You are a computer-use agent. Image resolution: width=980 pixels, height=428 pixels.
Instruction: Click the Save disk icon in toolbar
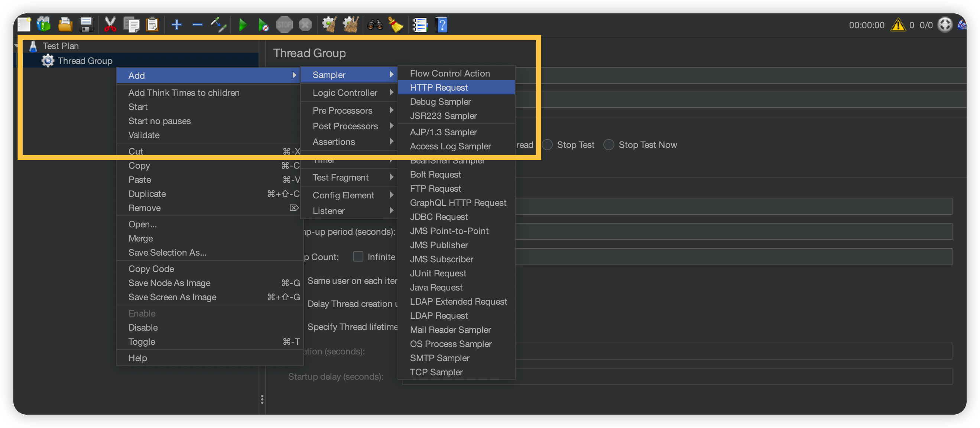[86, 25]
